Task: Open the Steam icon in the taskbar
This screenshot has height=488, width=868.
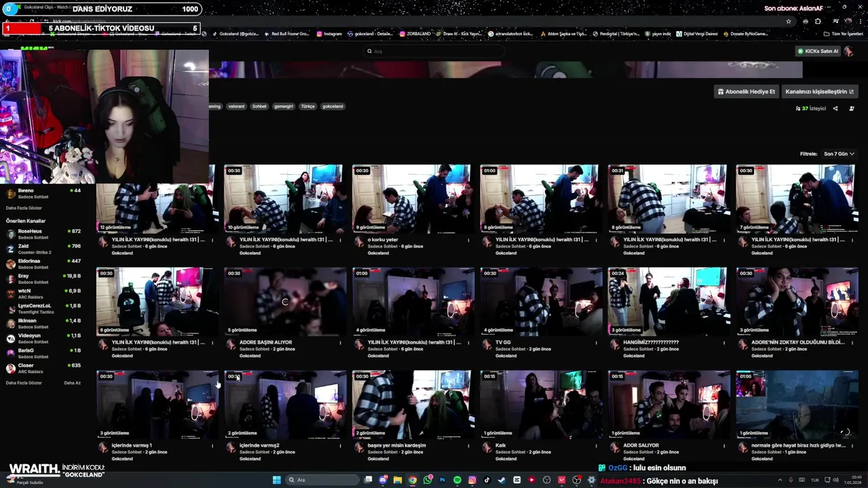Action: (x=502, y=480)
